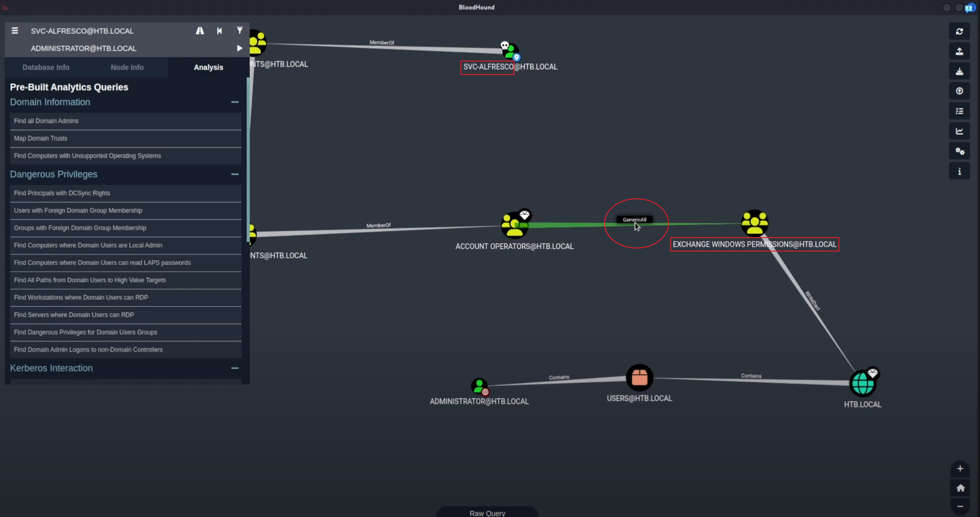
Task: Collapse the Dangerous Privileges section
Action: point(235,174)
